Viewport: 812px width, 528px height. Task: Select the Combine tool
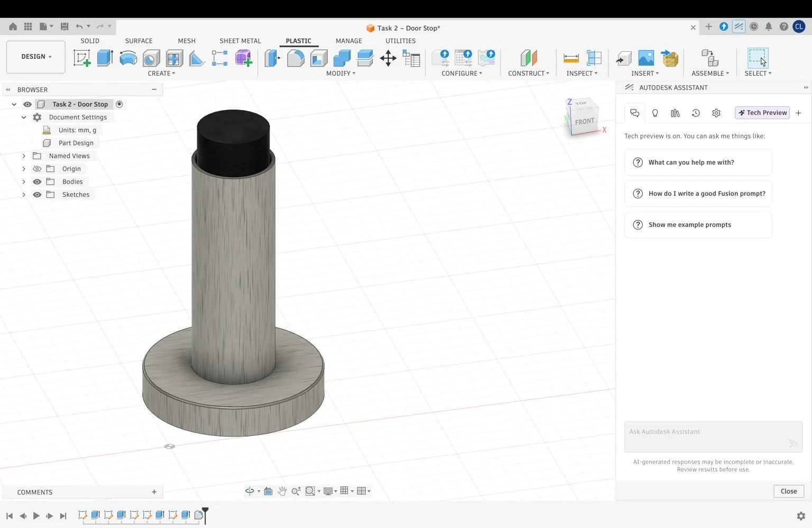click(342, 58)
